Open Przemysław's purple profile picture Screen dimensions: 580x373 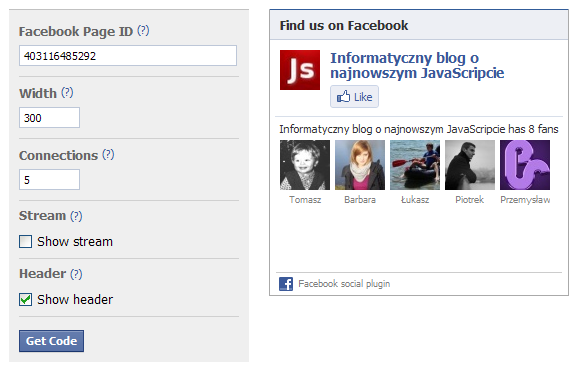pyautogui.click(x=525, y=165)
